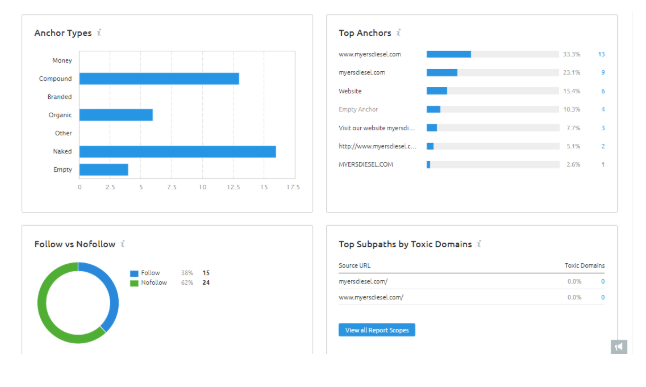Screen dimensions: 646x387
Task: Click the View all Report Scopes button
Action: [x=377, y=330]
